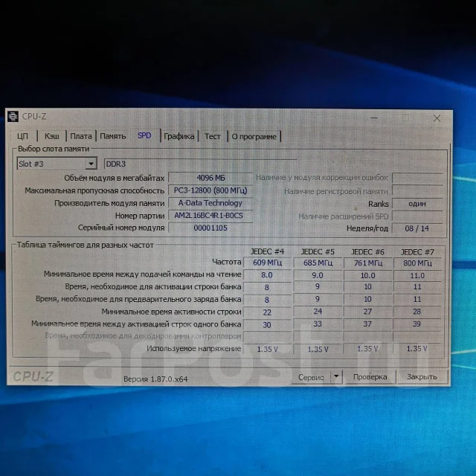This screenshot has height=476, width=476.
Task: Click the Минимальное время активности строки label
Action: (x=172, y=312)
